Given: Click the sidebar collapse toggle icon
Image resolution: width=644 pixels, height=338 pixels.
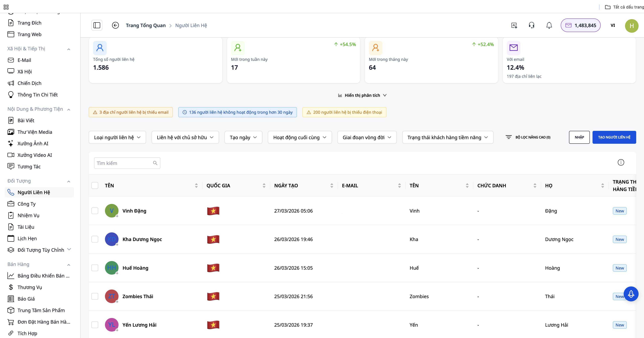Looking at the screenshot, I should tap(97, 25).
